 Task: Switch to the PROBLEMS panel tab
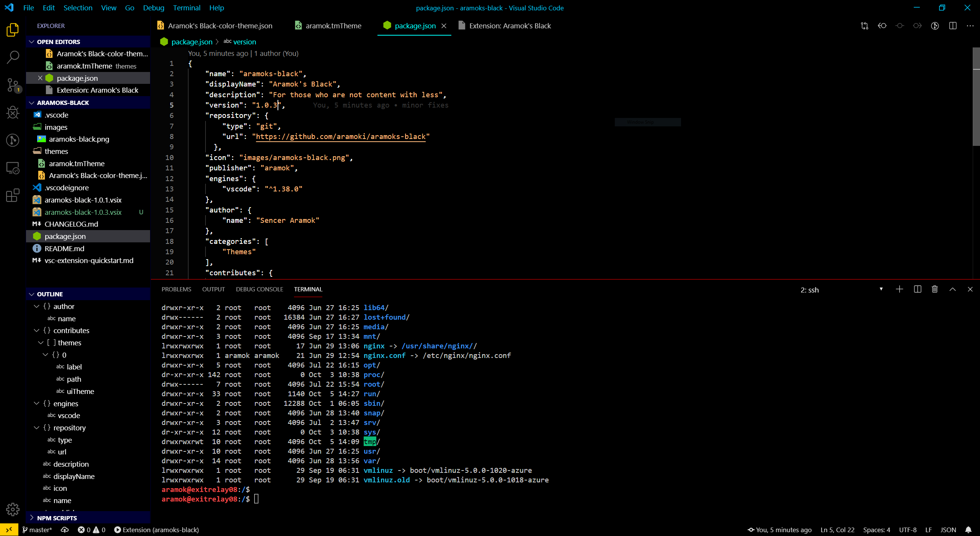[176, 289]
